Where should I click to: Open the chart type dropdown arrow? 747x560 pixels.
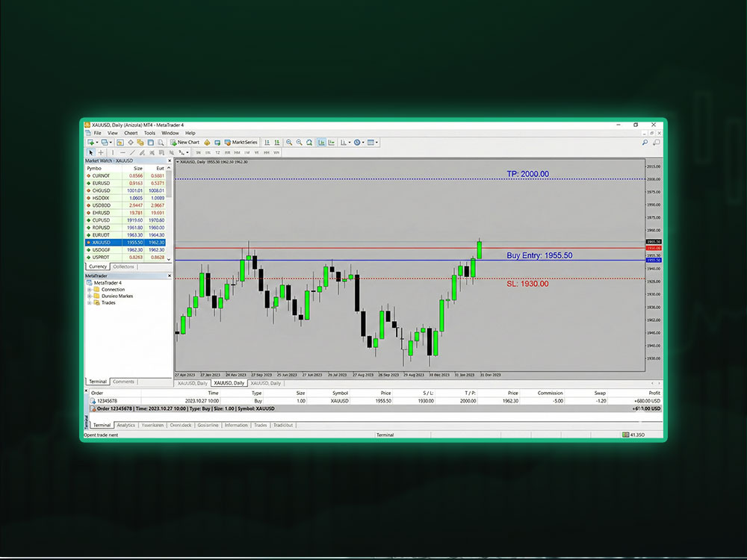[350, 142]
